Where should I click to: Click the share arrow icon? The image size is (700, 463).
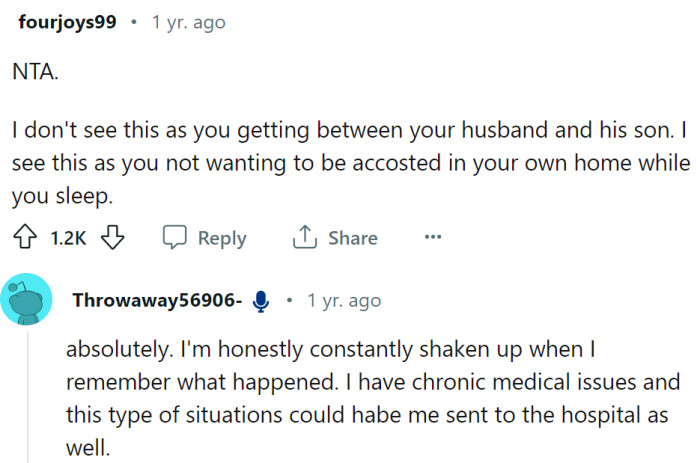coord(303,238)
